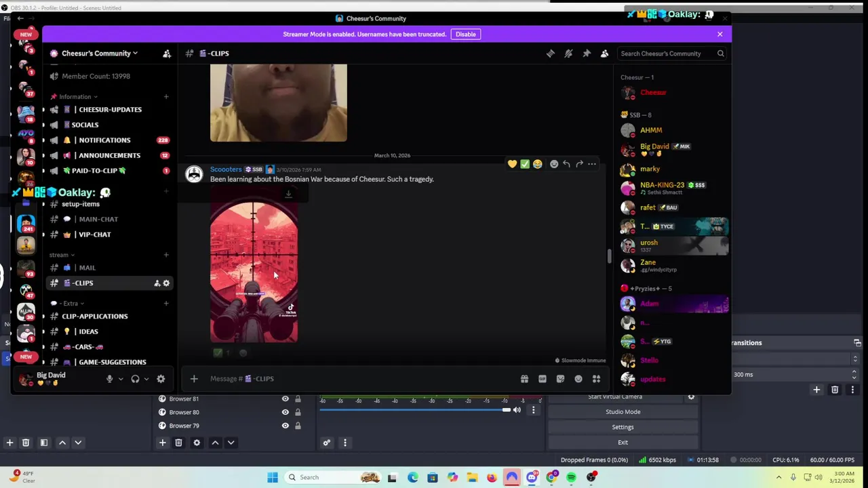The width and height of the screenshot is (868, 488).
Task: Mute the Discord microphone
Action: pyautogui.click(x=109, y=379)
